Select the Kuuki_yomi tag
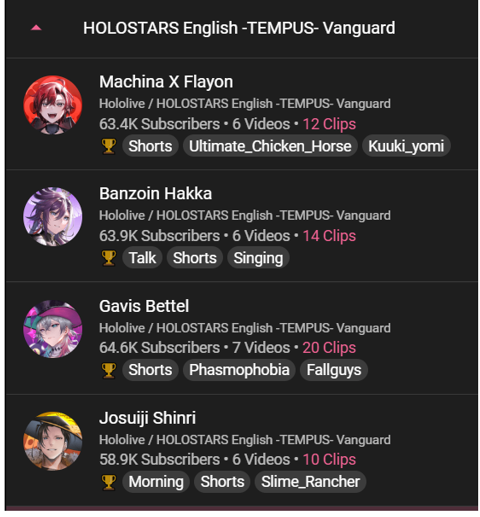 (406, 146)
